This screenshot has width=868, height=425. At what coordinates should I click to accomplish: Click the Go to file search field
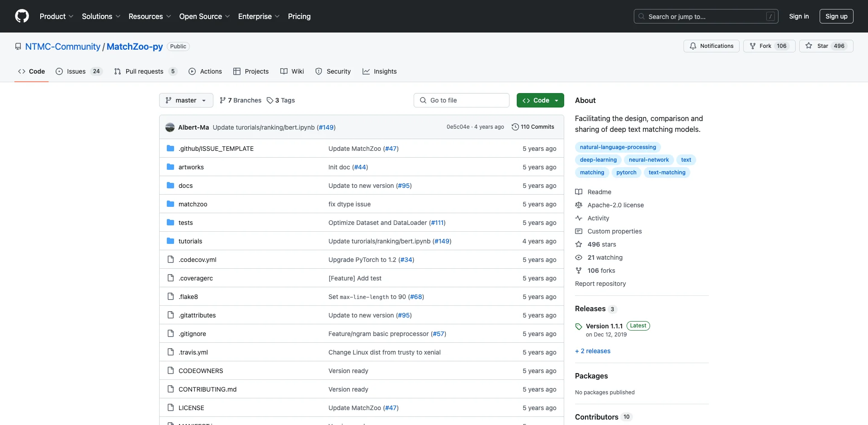462,100
